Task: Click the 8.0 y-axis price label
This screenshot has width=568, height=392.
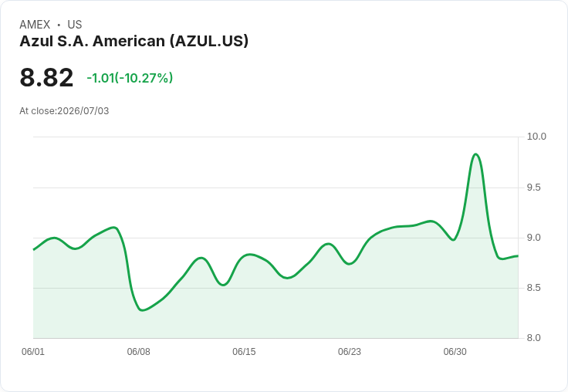Action: pyautogui.click(x=533, y=338)
